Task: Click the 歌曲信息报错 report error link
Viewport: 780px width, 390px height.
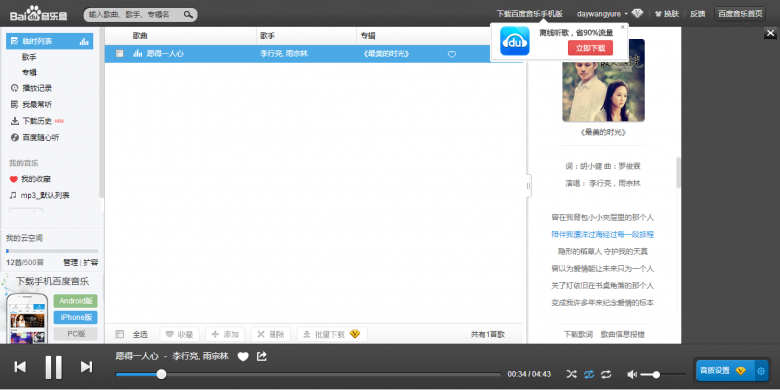Action: tap(623, 334)
